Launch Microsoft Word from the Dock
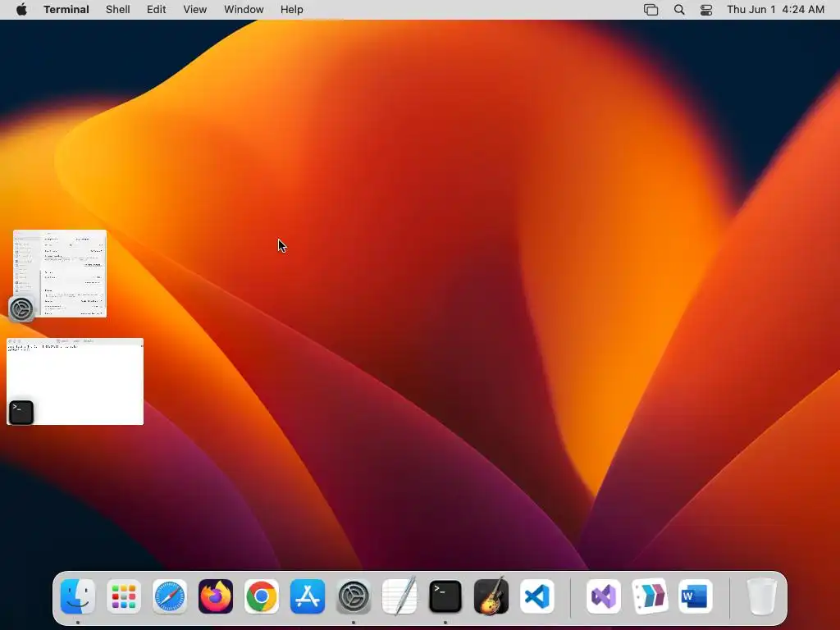The height and width of the screenshot is (630, 840). pyautogui.click(x=696, y=596)
